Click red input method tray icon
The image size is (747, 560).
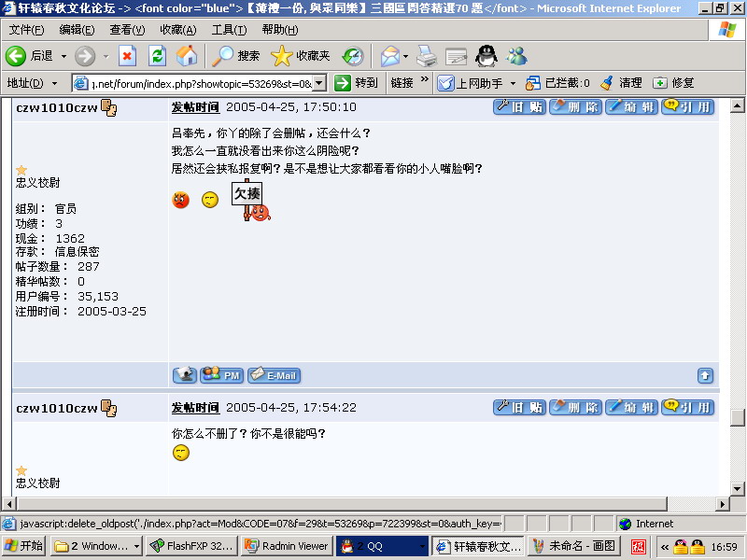click(x=638, y=547)
